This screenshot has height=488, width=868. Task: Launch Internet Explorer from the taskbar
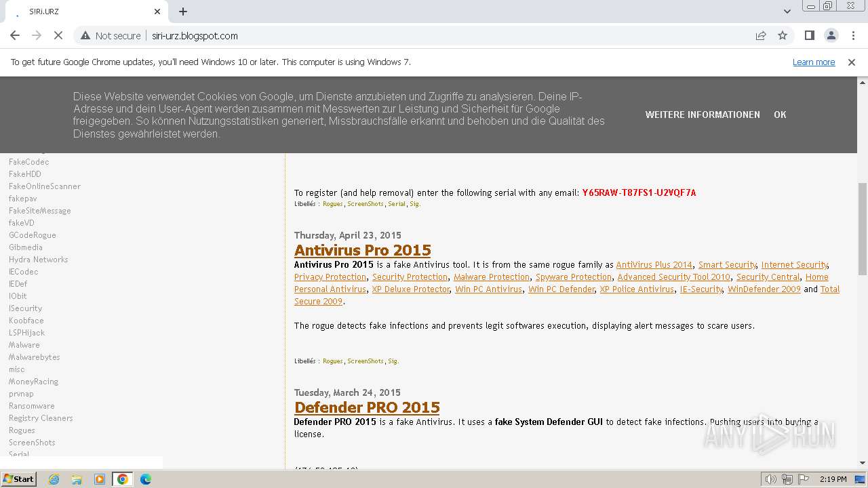pyautogui.click(x=54, y=479)
